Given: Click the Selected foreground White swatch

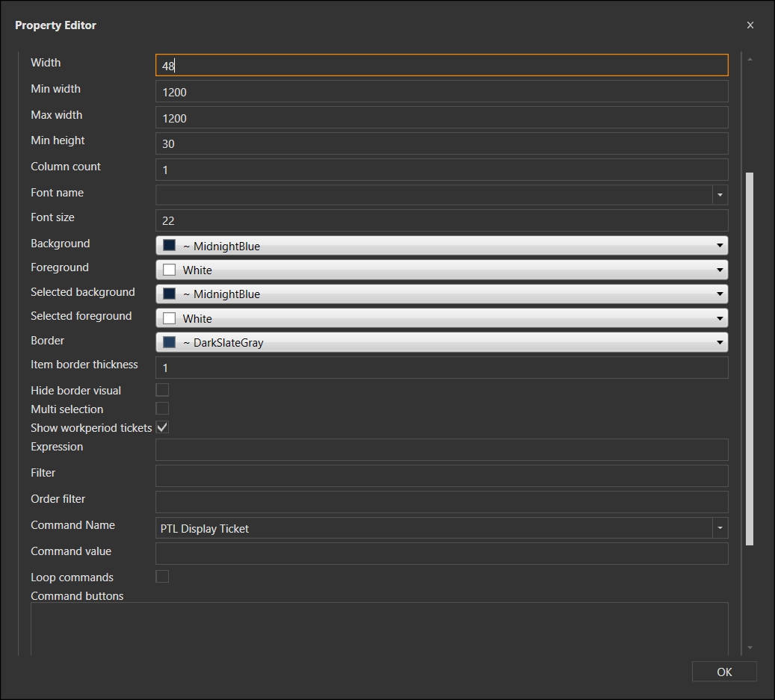Looking at the screenshot, I should 169,318.
